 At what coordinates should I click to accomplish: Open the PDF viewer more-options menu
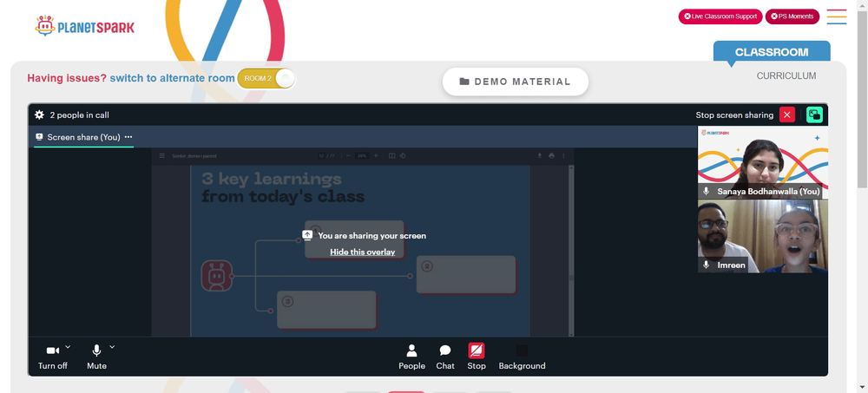[564, 156]
